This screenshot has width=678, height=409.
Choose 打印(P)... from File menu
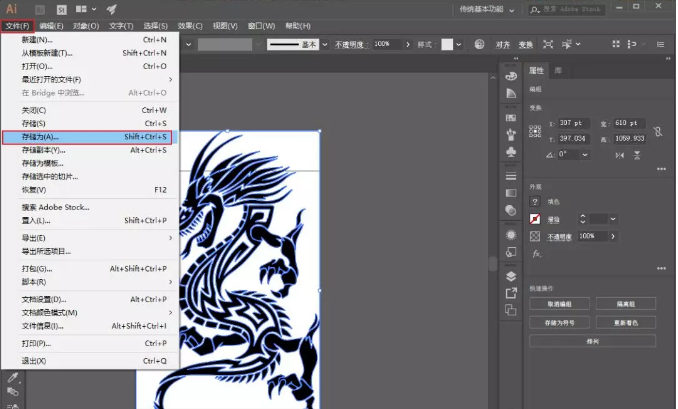click(90, 343)
